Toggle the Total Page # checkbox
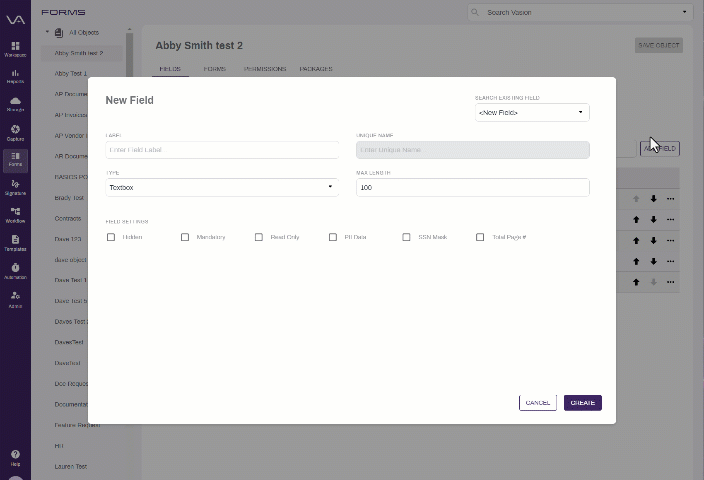The image size is (704, 480). [x=480, y=237]
